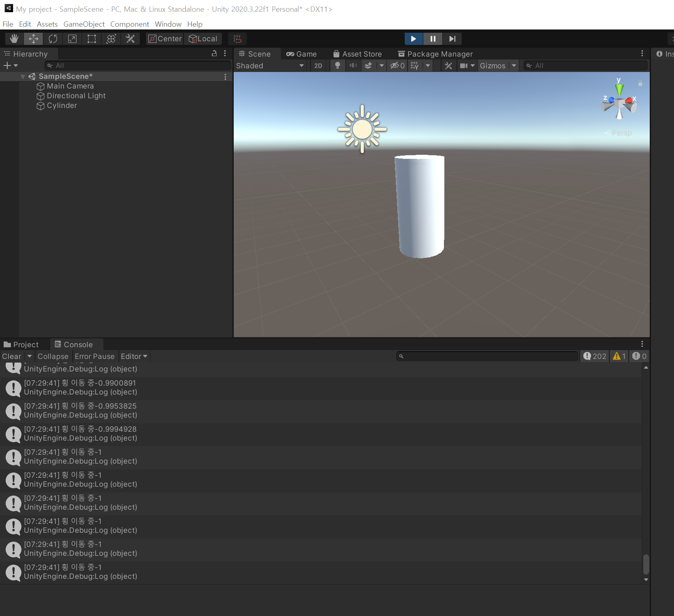This screenshot has height=616, width=674.
Task: Select Cylinder in Hierarchy
Action: 62,105
